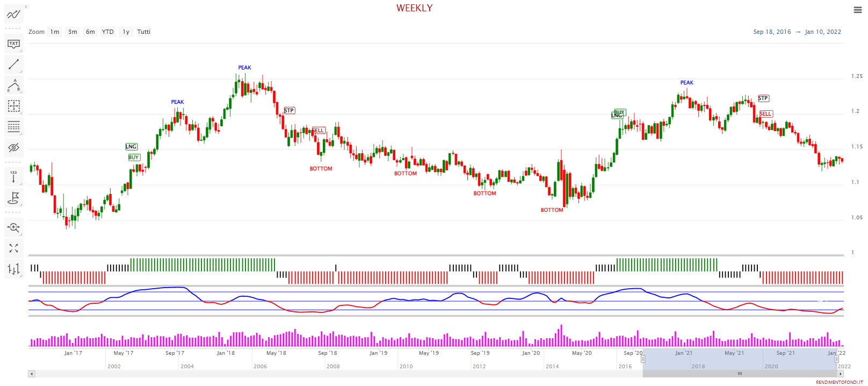This screenshot has height=386, width=868.
Task: Click the LNG marker near May '17
Action: [x=131, y=147]
